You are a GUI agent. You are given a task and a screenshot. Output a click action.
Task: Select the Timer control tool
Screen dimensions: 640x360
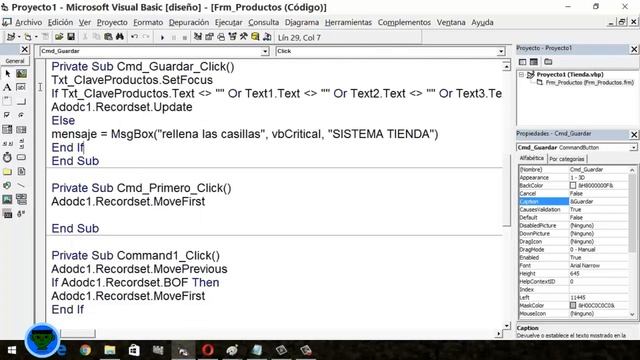(x=7, y=157)
